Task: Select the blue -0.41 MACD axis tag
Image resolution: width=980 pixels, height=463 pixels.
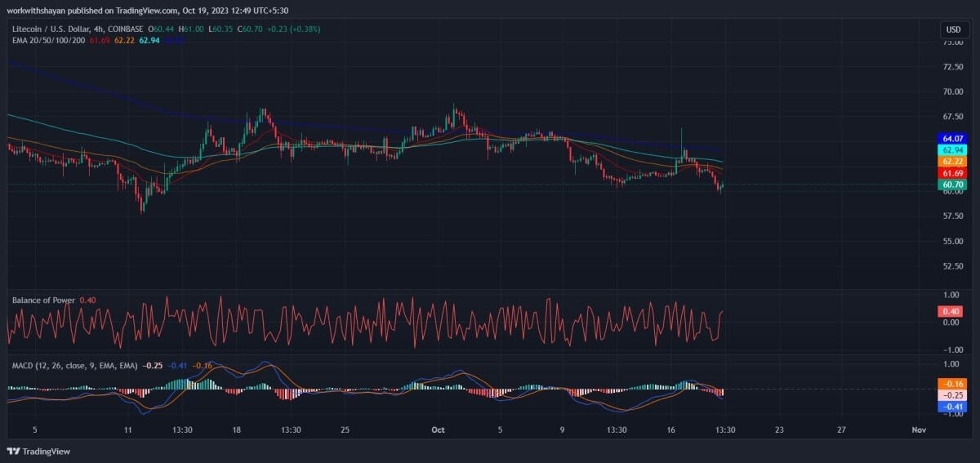Action: click(953, 407)
